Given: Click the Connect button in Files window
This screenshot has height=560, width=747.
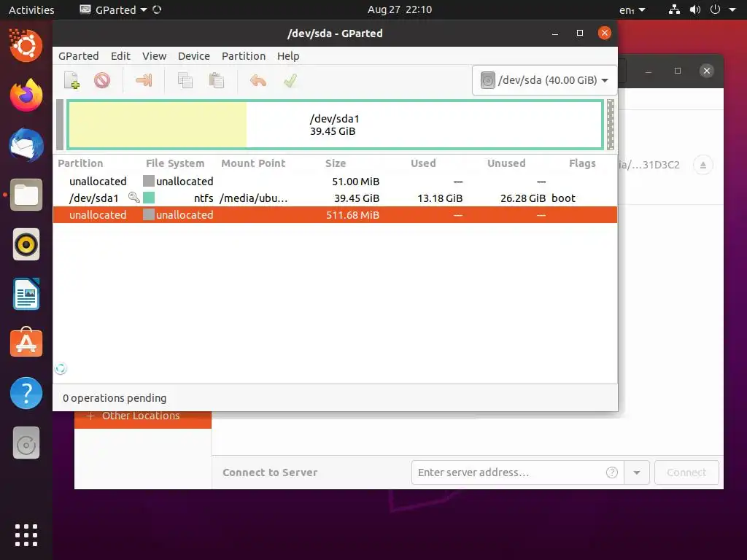Looking at the screenshot, I should coord(686,472).
